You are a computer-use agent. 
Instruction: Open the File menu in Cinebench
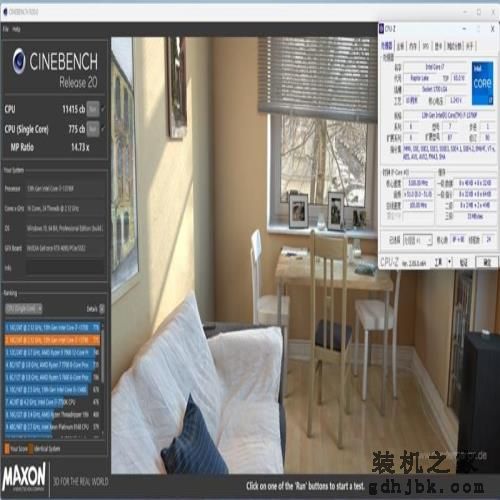point(6,29)
